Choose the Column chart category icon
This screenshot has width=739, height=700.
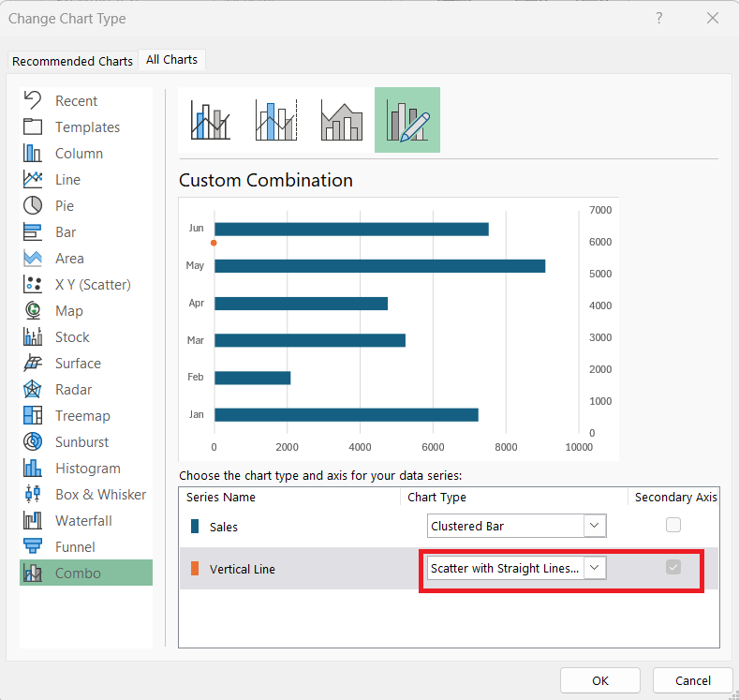(33, 153)
